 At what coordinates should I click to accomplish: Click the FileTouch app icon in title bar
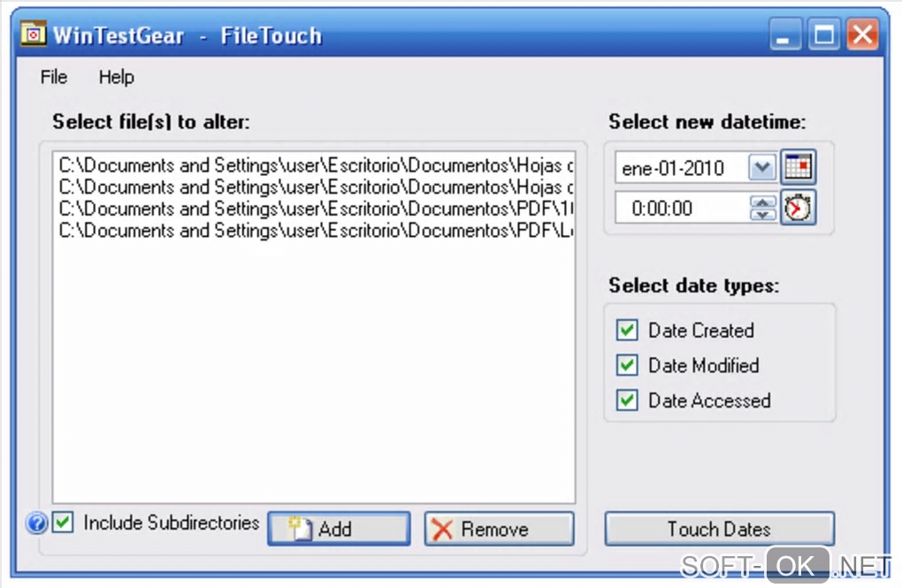34,34
